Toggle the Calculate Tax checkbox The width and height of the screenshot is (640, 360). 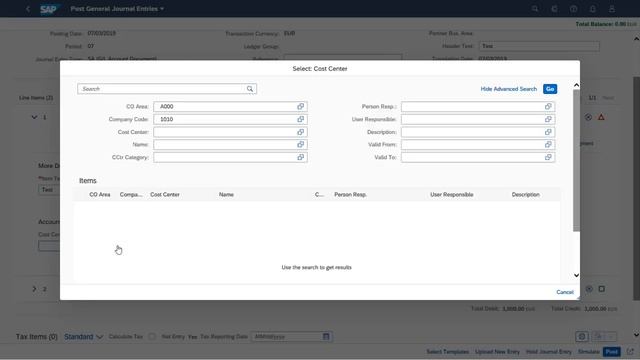(x=152, y=337)
